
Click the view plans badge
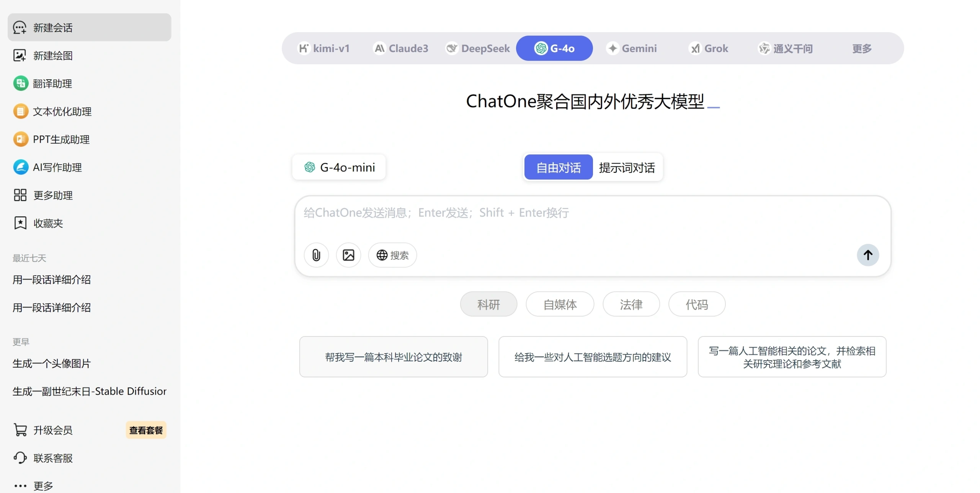[146, 430]
